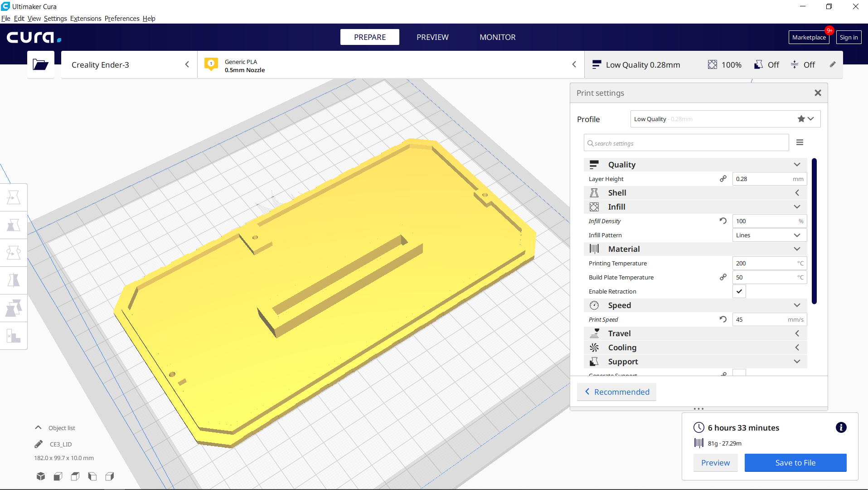Select the Move tool in left toolbar
The width and height of the screenshot is (868, 490).
(14, 197)
